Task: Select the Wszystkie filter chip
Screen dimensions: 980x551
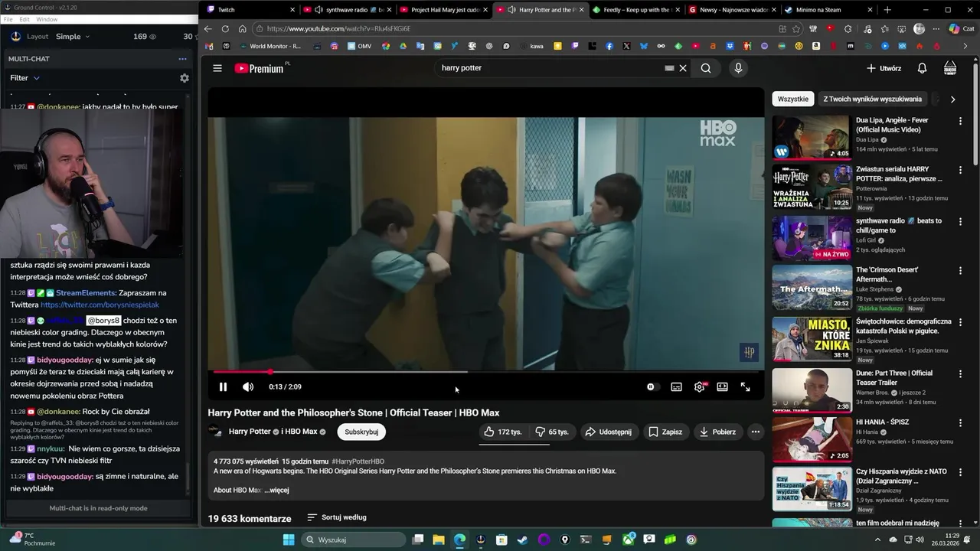Action: (793, 99)
